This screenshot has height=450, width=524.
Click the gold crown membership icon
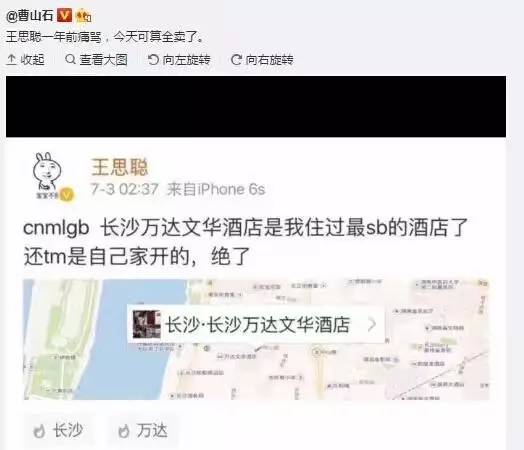[84, 16]
